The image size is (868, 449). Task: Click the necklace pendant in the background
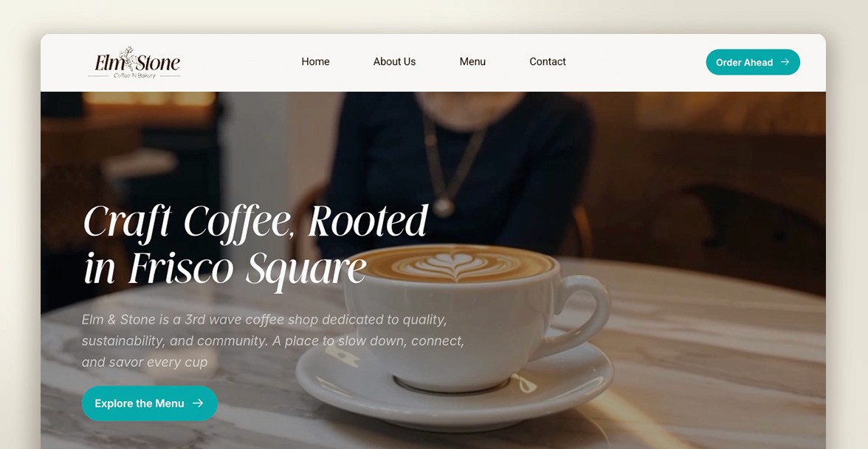click(442, 208)
